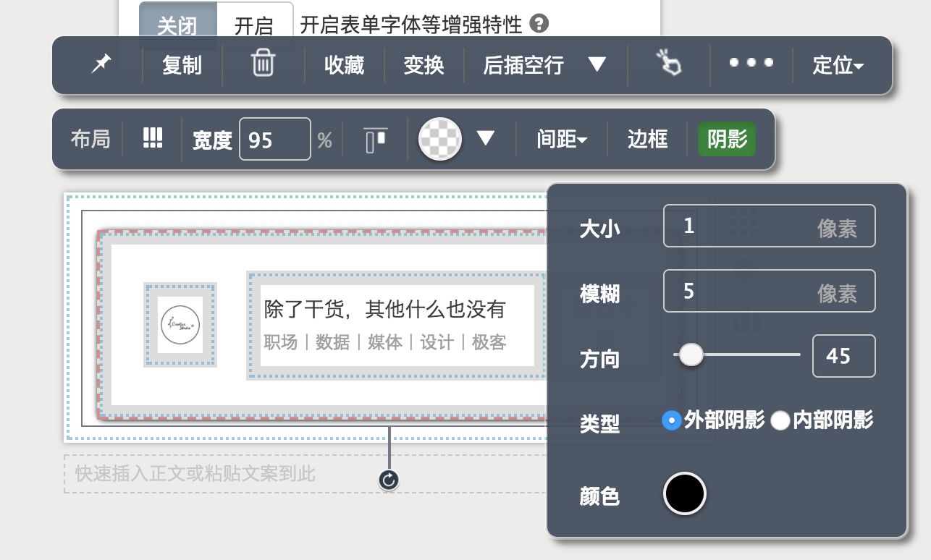Click the pin icon in the toolbar

101,64
